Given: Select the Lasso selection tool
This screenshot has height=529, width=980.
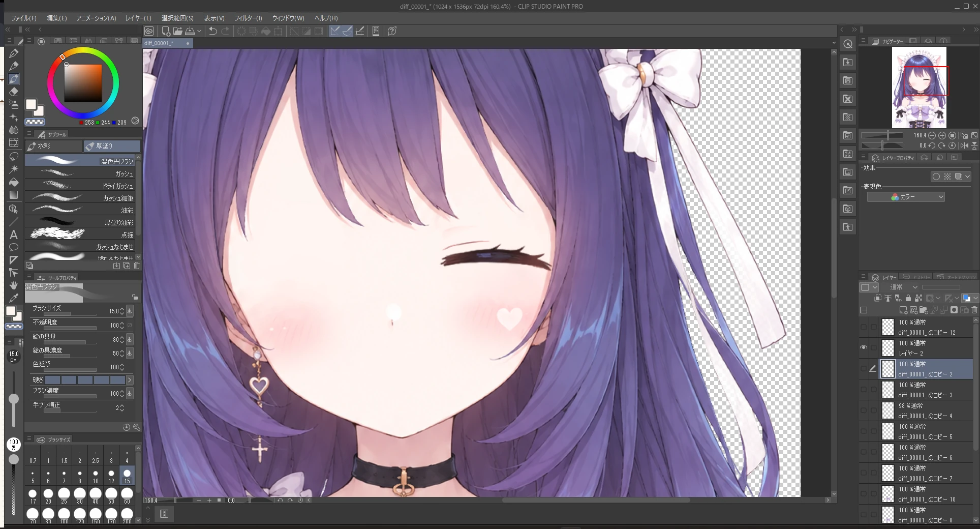Looking at the screenshot, I should pyautogui.click(x=14, y=156).
